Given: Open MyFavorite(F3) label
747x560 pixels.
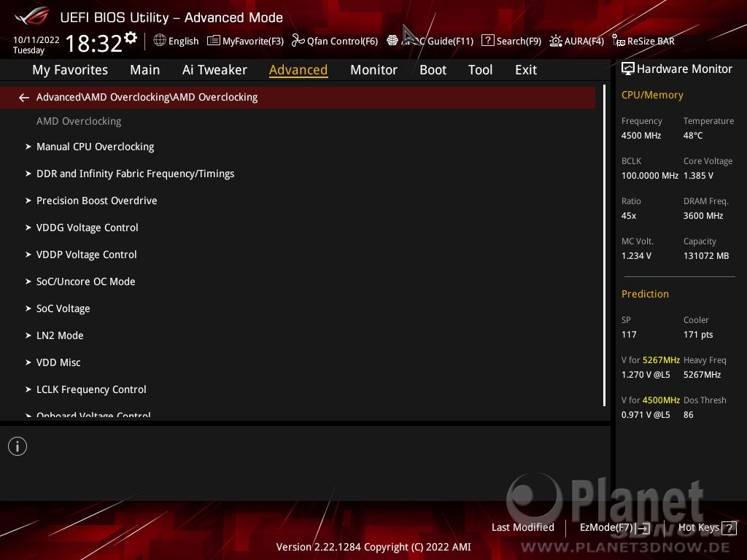Looking at the screenshot, I should [x=253, y=42].
